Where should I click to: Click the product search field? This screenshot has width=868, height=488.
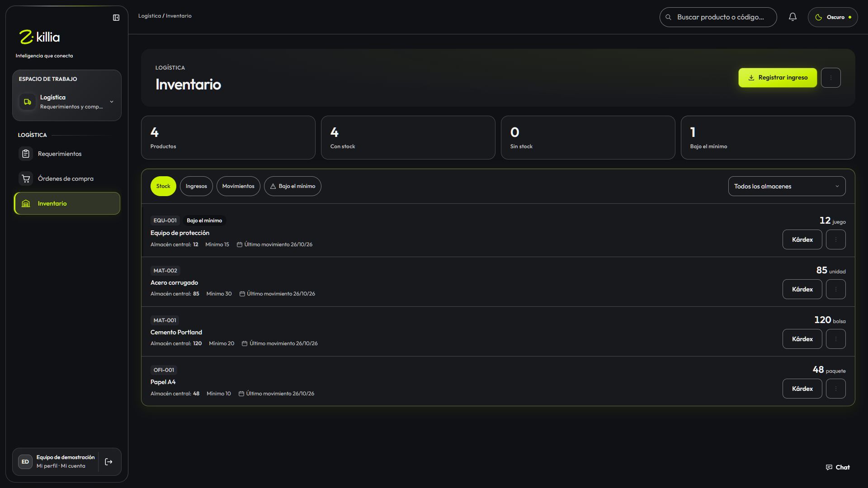pos(718,17)
